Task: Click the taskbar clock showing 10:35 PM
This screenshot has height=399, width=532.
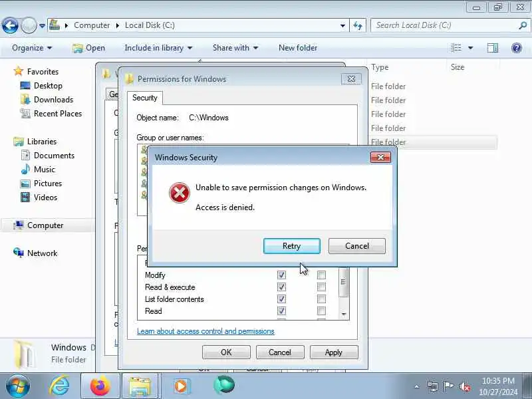Action: click(x=498, y=386)
